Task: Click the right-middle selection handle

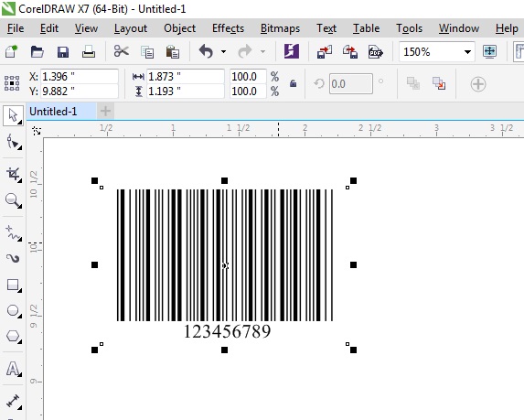Action: pos(353,265)
